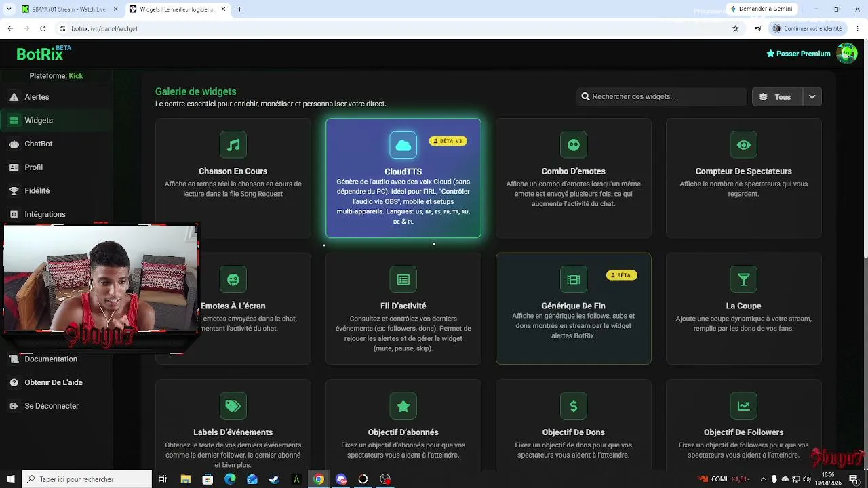Reload the page in the browser
The height and width of the screenshot is (488, 868).
click(x=43, y=28)
